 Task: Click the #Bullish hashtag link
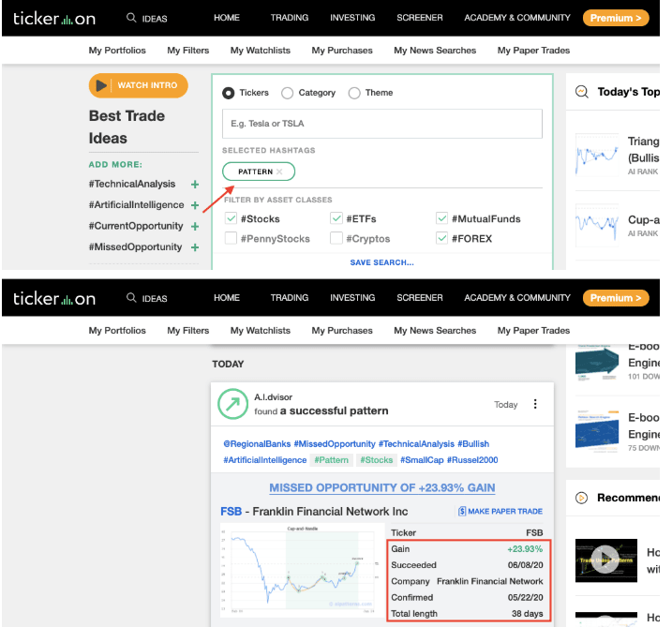pos(473,444)
